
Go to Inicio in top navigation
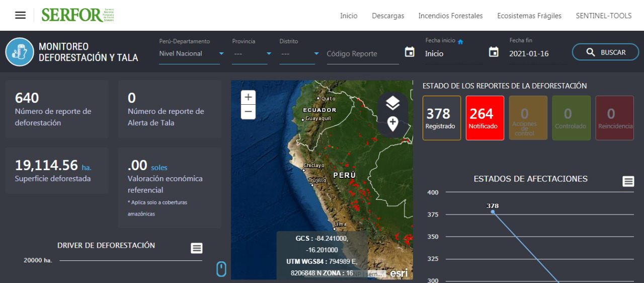[x=349, y=16]
